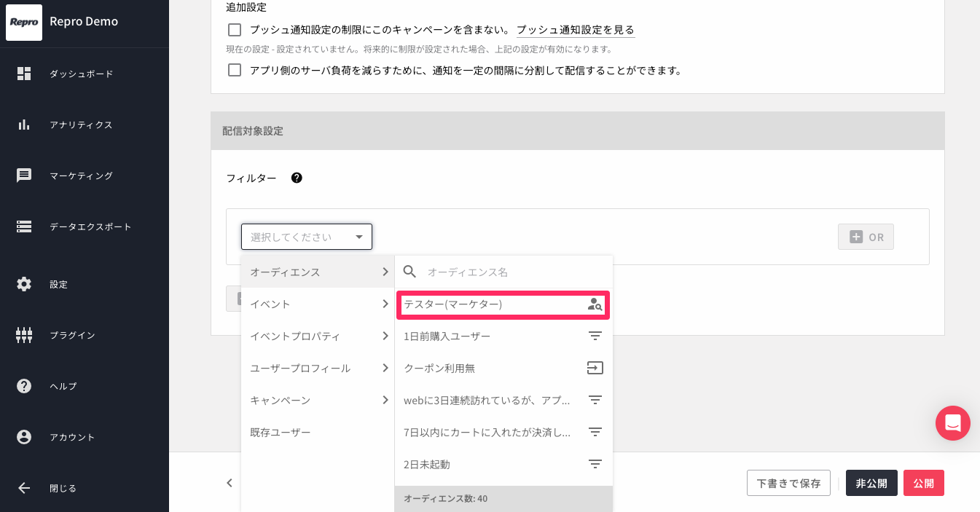Expand the オーディエンス submenu
Viewport: 980px width, 512px height.
[x=318, y=272]
